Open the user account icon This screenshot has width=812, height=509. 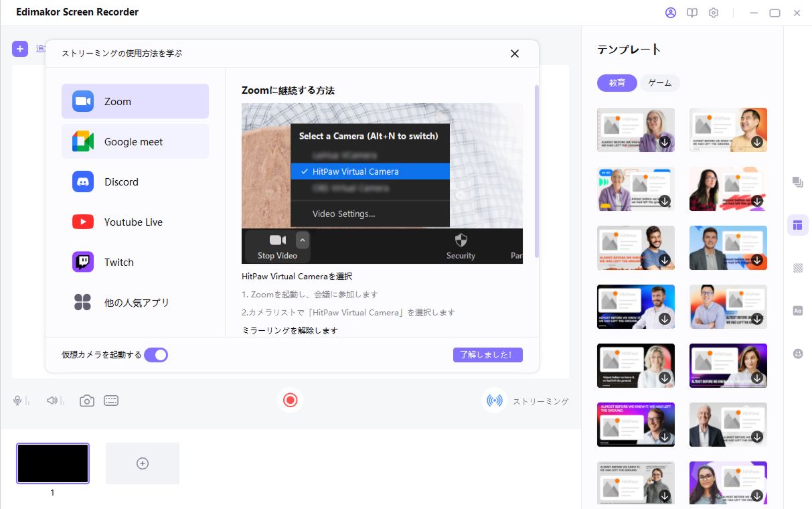671,12
